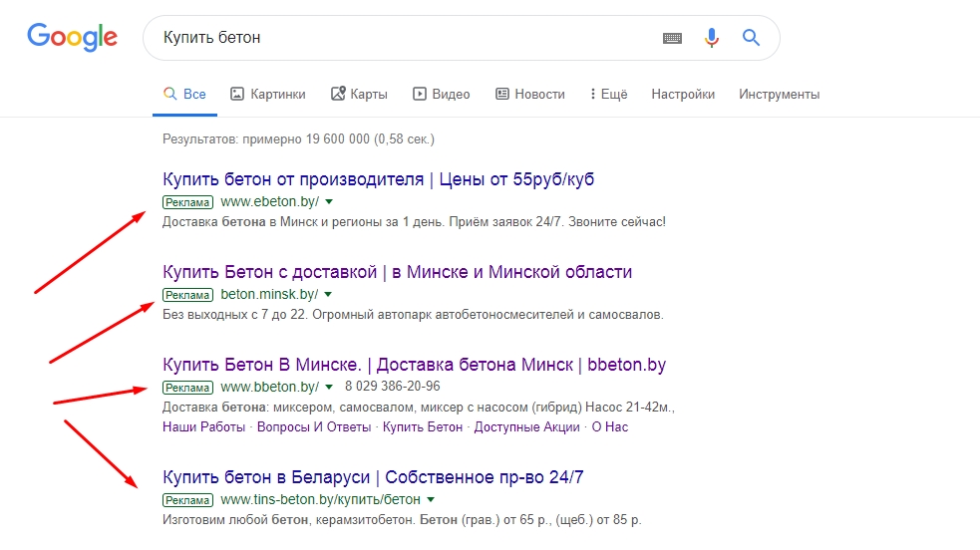This screenshot has width=980, height=550.
Task: Click the Google logo
Action: tap(72, 38)
